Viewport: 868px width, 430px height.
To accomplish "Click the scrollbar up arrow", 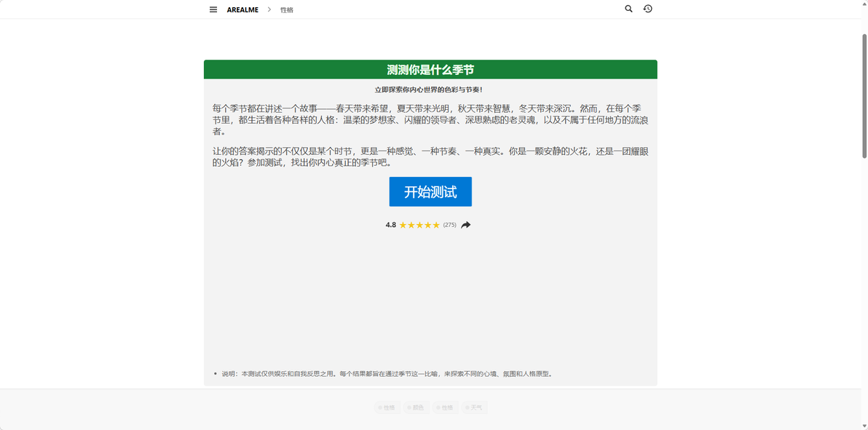I will pyautogui.click(x=864, y=4).
